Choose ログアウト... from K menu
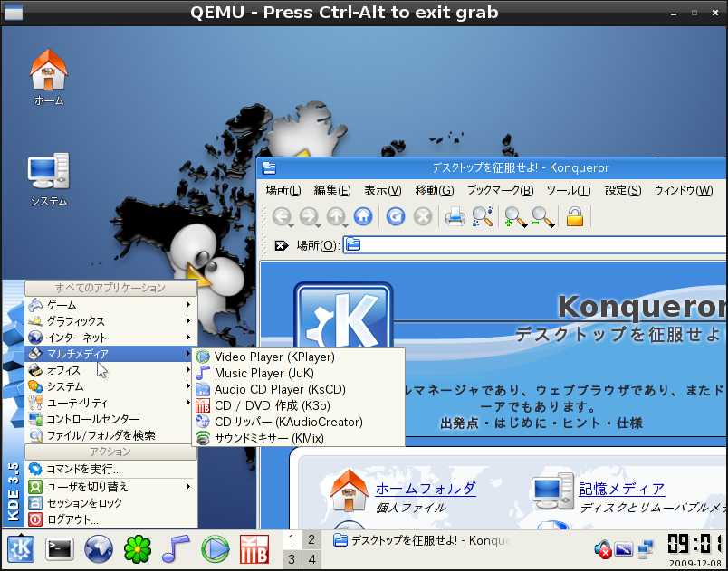 coord(110,519)
